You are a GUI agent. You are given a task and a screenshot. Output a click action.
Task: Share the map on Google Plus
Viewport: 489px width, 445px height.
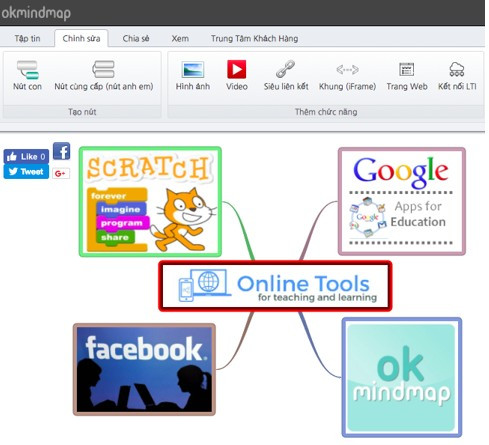click(61, 173)
